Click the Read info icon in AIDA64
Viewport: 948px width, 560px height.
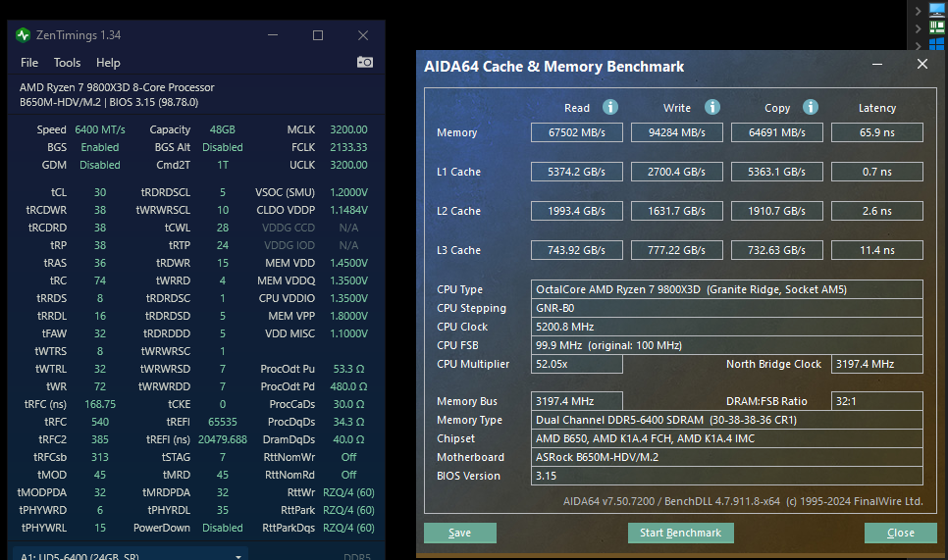pos(610,107)
